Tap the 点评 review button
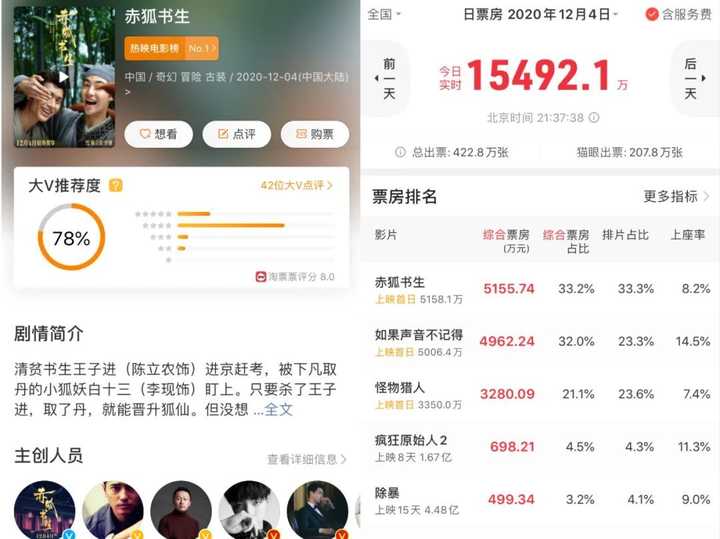 tap(236, 134)
